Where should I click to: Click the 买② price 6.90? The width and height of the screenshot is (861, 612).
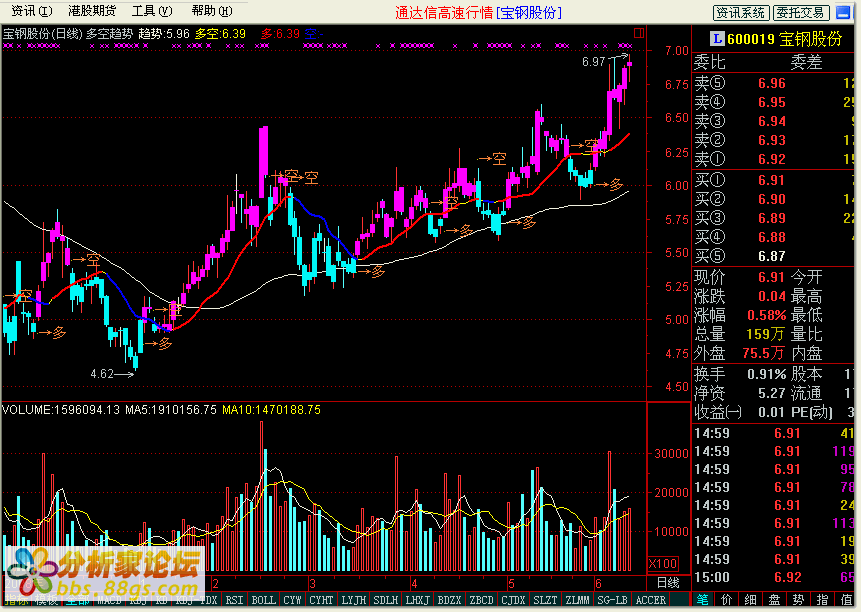point(771,199)
